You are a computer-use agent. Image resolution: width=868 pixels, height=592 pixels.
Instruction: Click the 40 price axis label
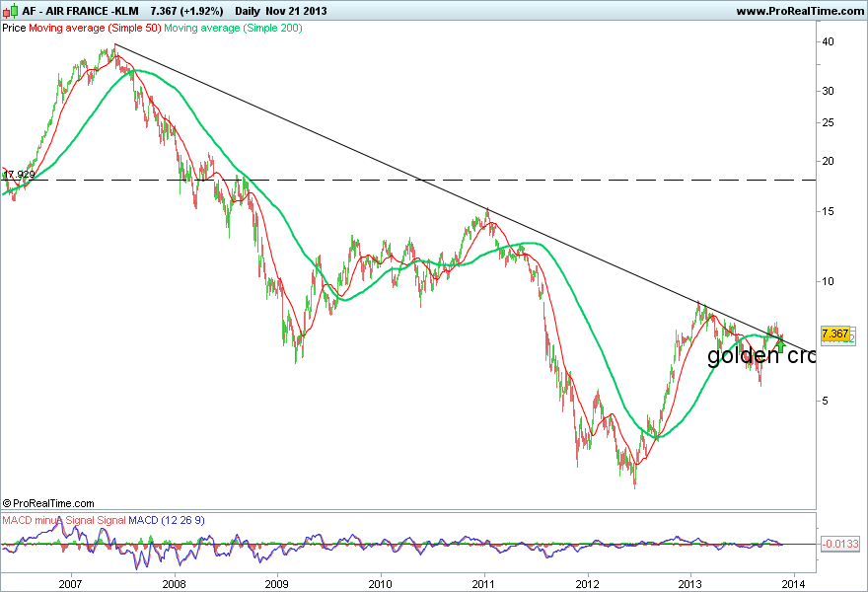[829, 41]
